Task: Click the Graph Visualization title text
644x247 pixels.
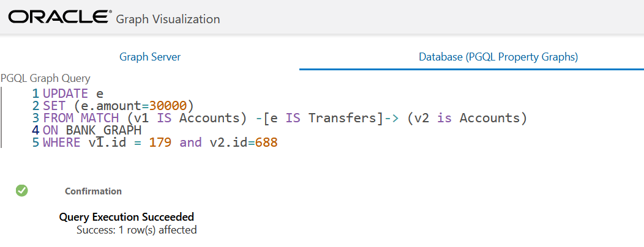Action: click(168, 19)
